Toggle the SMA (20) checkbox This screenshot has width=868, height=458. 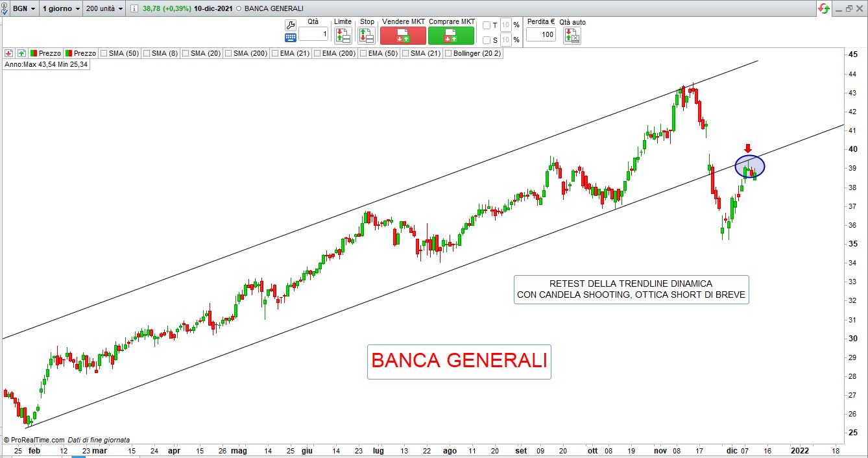pos(186,53)
